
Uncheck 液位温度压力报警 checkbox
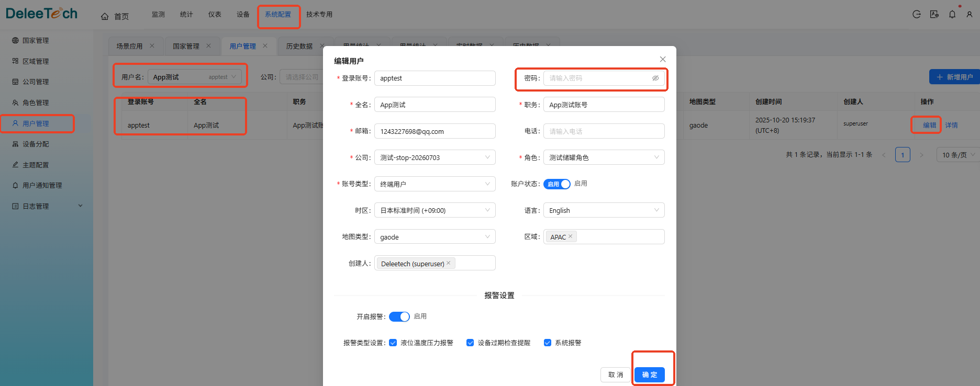tap(393, 343)
